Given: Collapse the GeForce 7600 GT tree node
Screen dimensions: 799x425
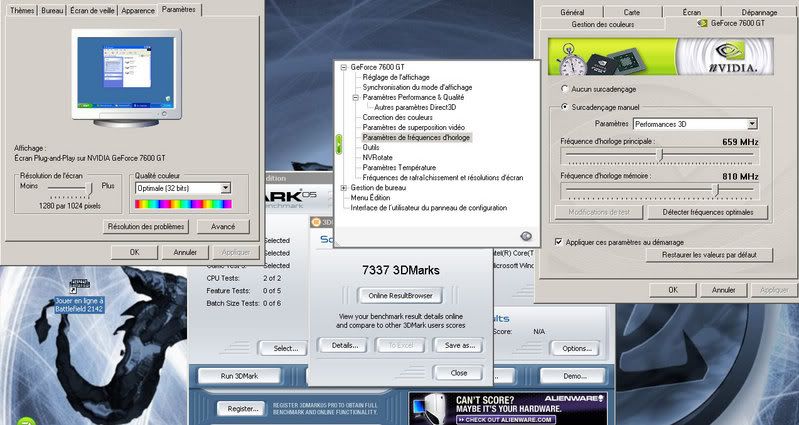Looking at the screenshot, I should pos(343,67).
